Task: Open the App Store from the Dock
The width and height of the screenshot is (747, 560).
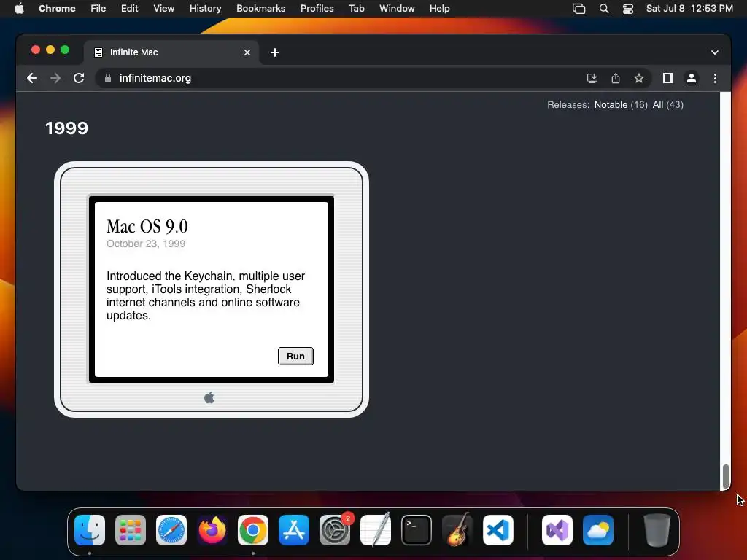Action: coord(294,529)
